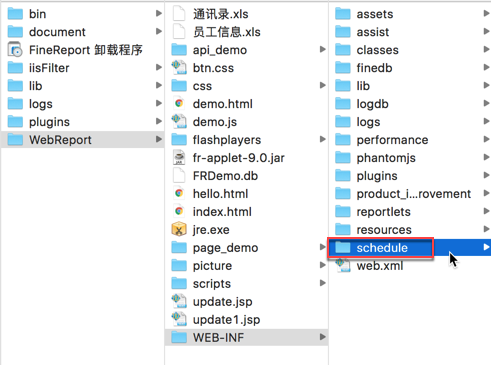The height and width of the screenshot is (365, 491).
Task: Click the FineReport 卸载程序 uninstaller icon
Action: point(15,50)
